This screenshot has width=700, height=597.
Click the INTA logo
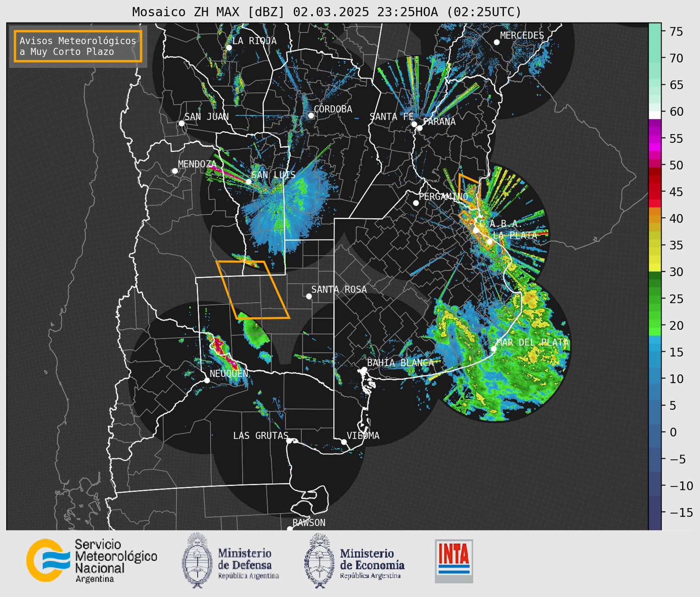point(454,561)
